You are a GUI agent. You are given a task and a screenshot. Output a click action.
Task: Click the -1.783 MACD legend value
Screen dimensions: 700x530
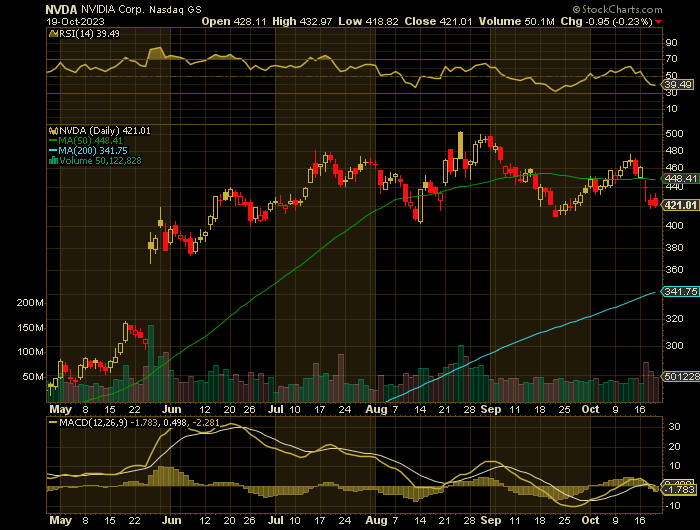144,422
